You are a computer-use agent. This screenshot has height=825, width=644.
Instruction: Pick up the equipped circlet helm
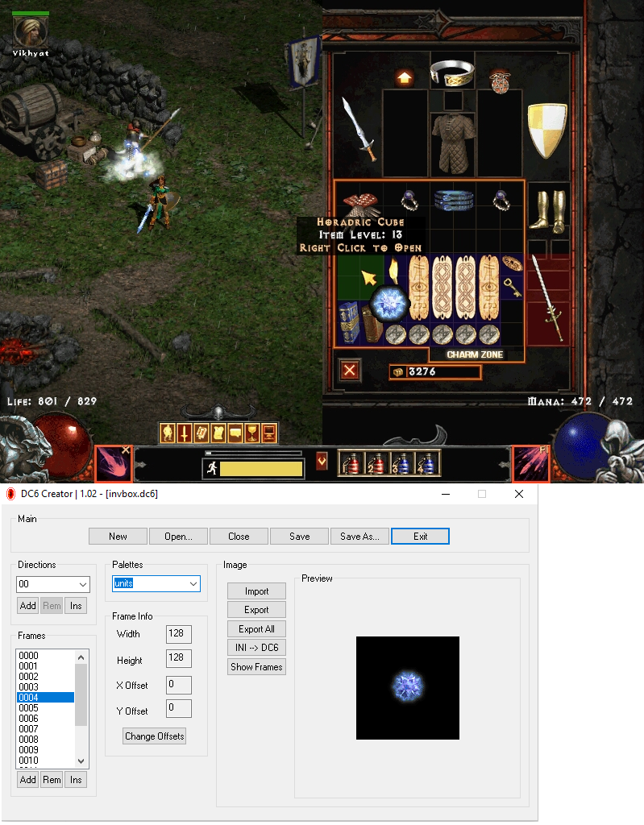452,73
